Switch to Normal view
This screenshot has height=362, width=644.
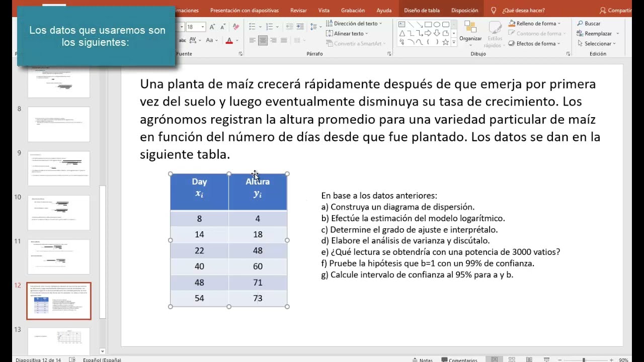pos(495,360)
